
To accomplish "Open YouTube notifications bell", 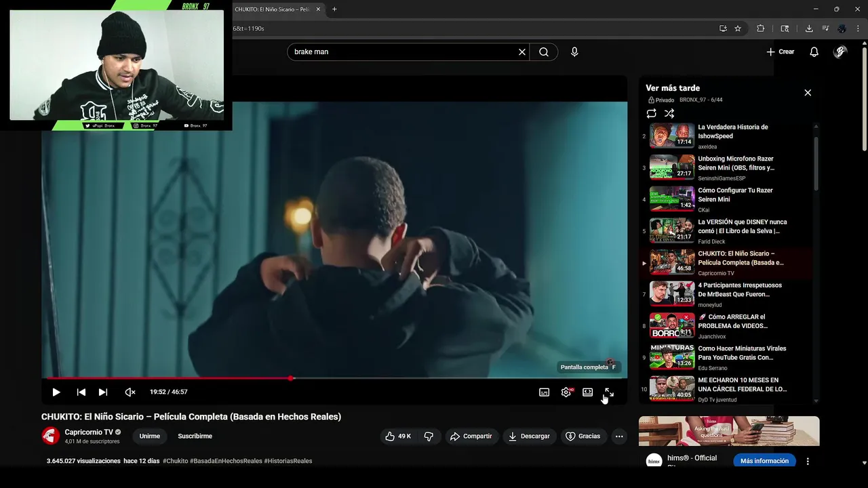I will tap(814, 52).
